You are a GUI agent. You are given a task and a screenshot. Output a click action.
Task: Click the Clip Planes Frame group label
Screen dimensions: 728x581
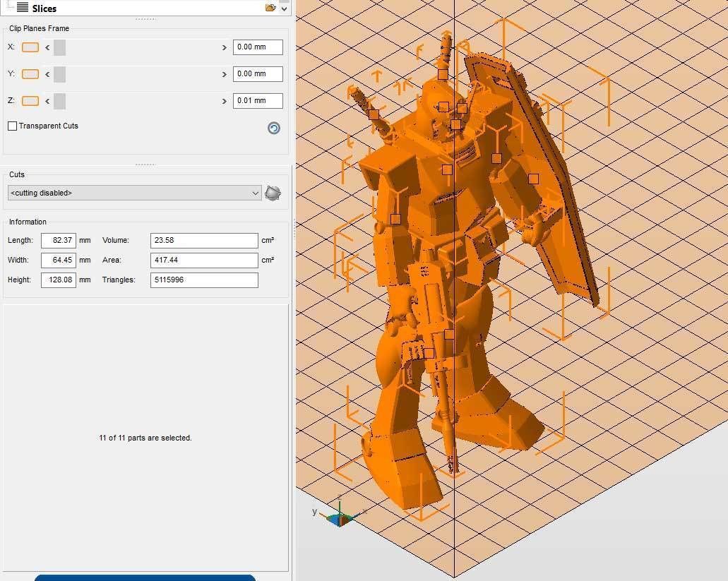coord(39,28)
